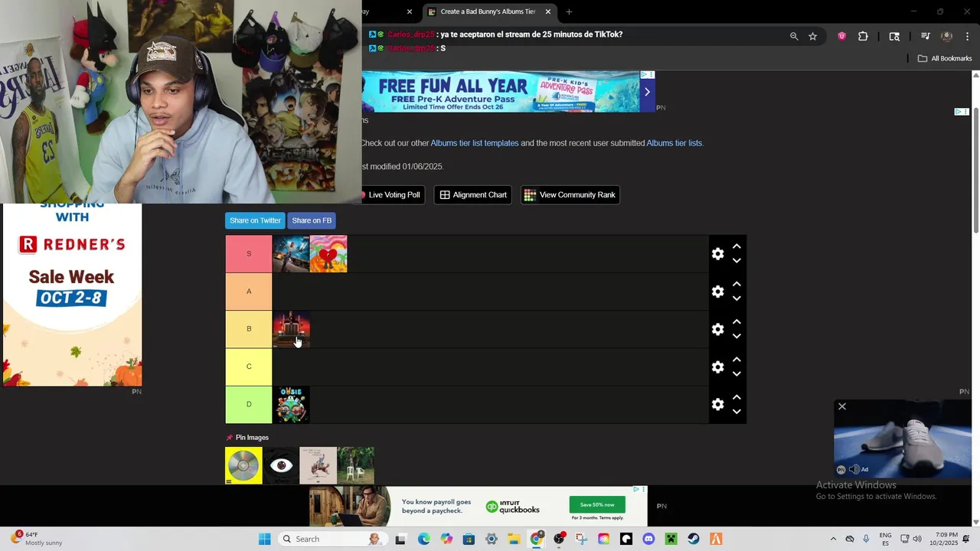Move the D tier row up
Viewport: 980px width, 551px height.
[737, 396]
